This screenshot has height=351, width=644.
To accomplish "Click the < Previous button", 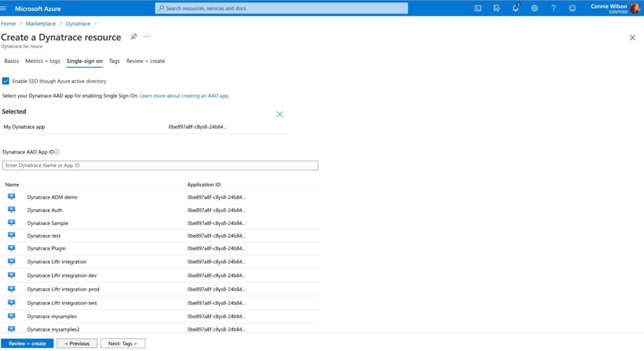I will (77, 343).
